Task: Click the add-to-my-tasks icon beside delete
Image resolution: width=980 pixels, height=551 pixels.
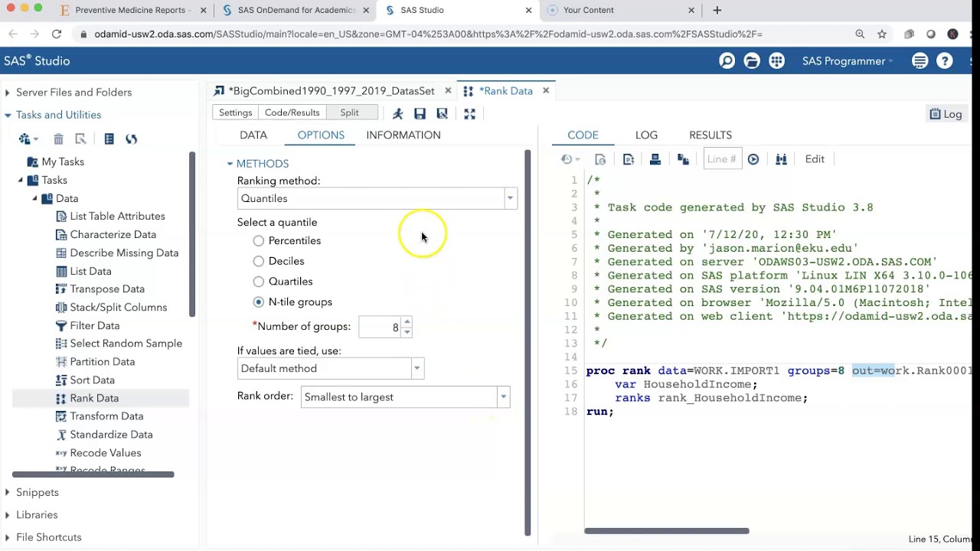Action: pos(80,139)
